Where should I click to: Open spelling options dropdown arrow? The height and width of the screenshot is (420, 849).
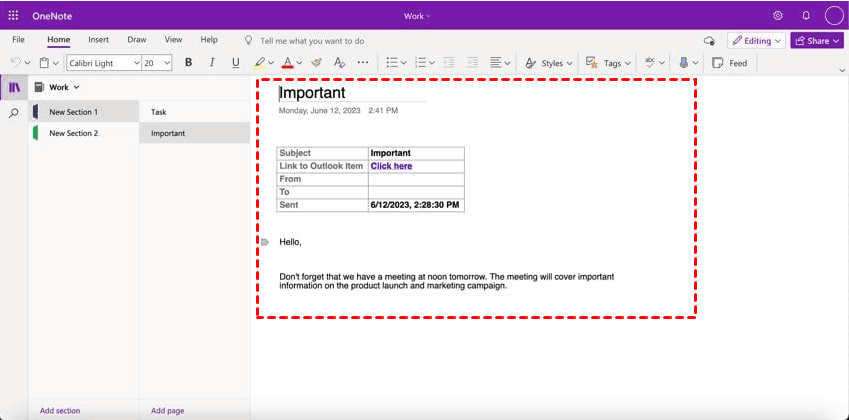tap(662, 63)
